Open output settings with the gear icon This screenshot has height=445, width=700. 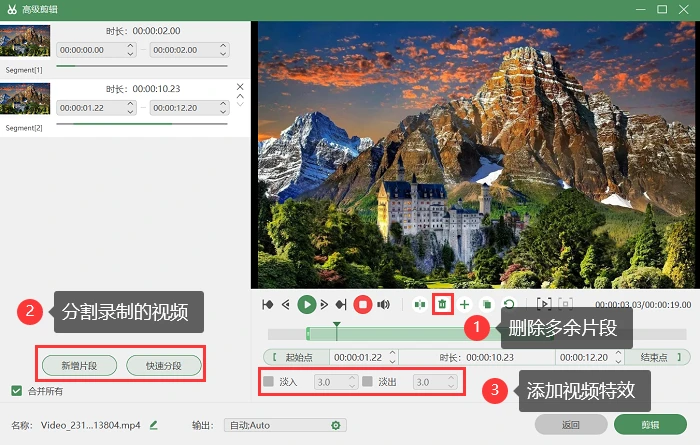point(336,425)
